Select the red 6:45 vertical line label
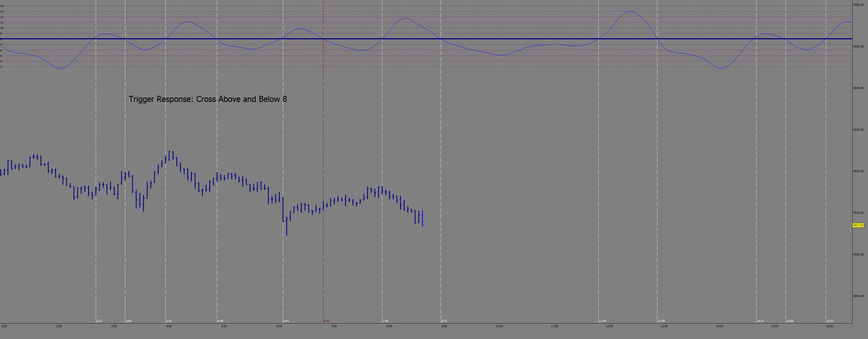Screen dimensions: 868x339 (327, 321)
